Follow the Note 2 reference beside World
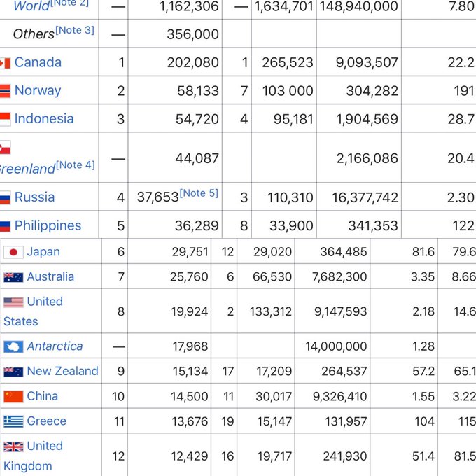Viewport: 476px width, 476px height. pyautogui.click(x=69, y=3)
